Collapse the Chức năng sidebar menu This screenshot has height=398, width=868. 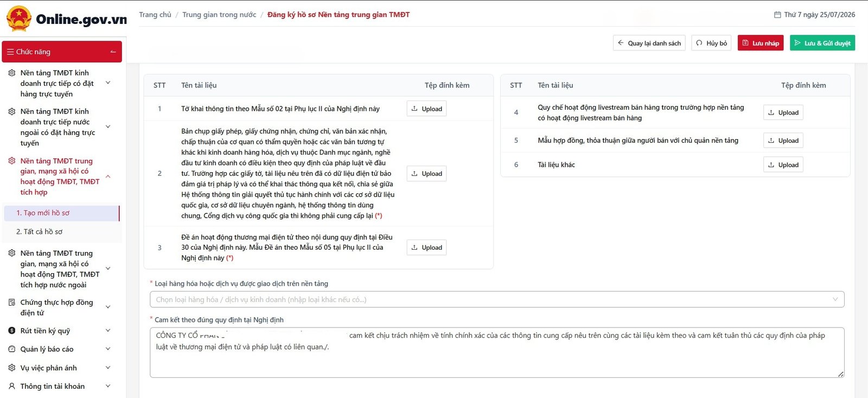coord(113,52)
